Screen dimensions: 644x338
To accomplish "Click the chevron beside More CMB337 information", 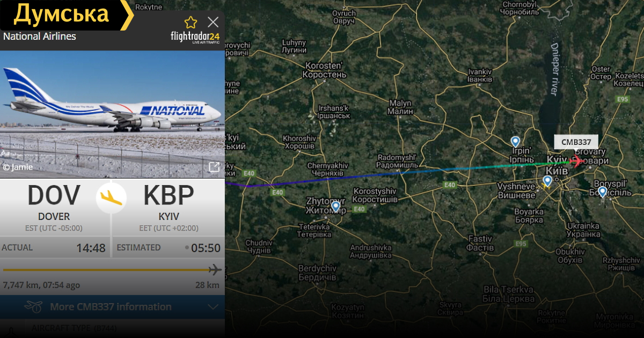I will (213, 307).
